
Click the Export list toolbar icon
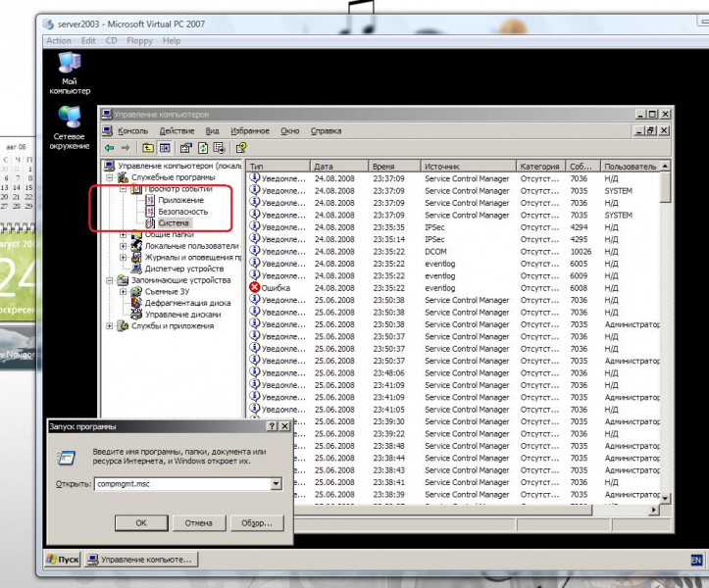[220, 148]
